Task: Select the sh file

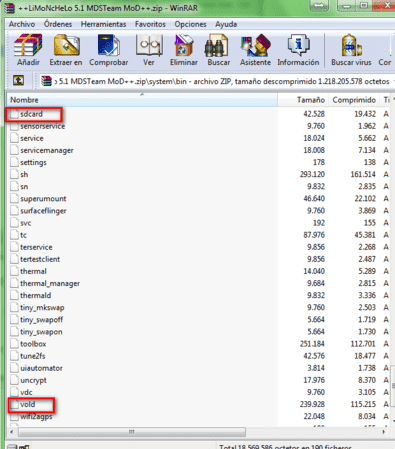Action: (24, 175)
